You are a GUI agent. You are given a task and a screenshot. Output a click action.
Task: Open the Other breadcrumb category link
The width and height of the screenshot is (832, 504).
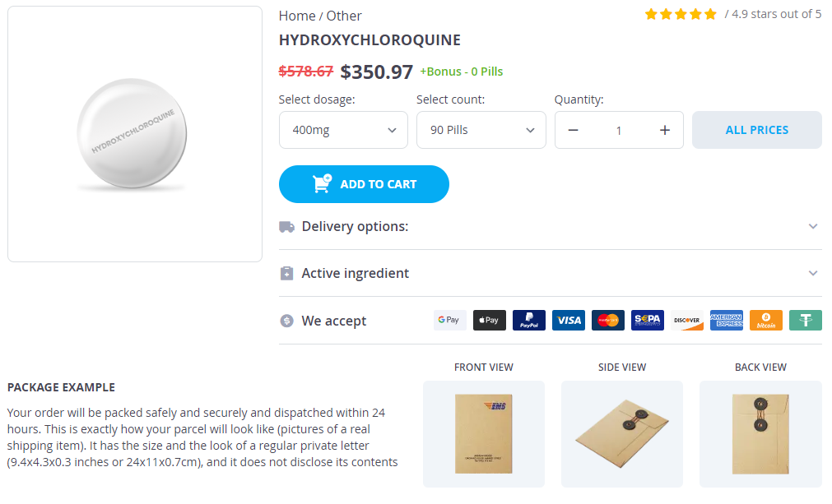344,16
